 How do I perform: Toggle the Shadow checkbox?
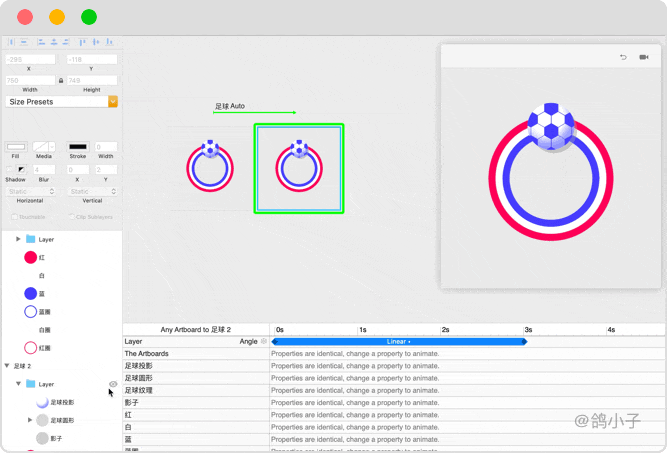pos(9,169)
